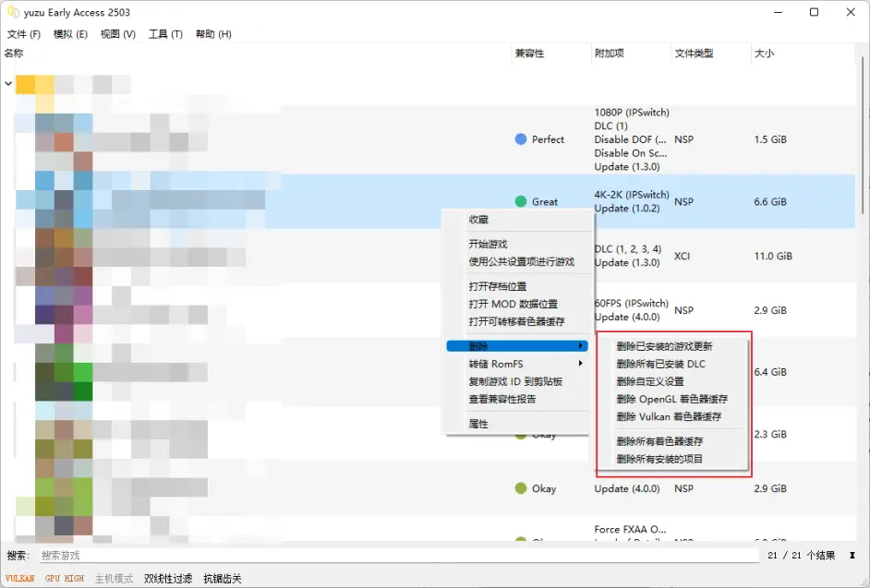
Task: Click the Okay icon beside Update (4.0.0)
Action: coord(521,488)
